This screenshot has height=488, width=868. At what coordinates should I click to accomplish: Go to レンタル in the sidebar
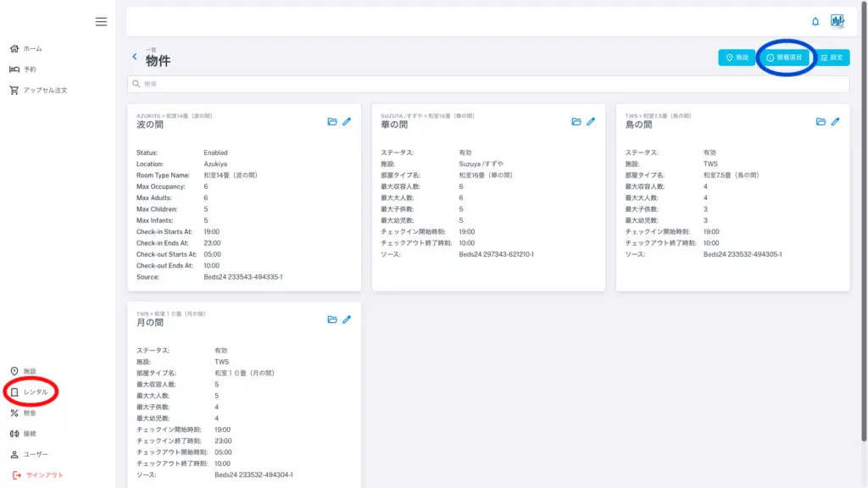point(35,392)
